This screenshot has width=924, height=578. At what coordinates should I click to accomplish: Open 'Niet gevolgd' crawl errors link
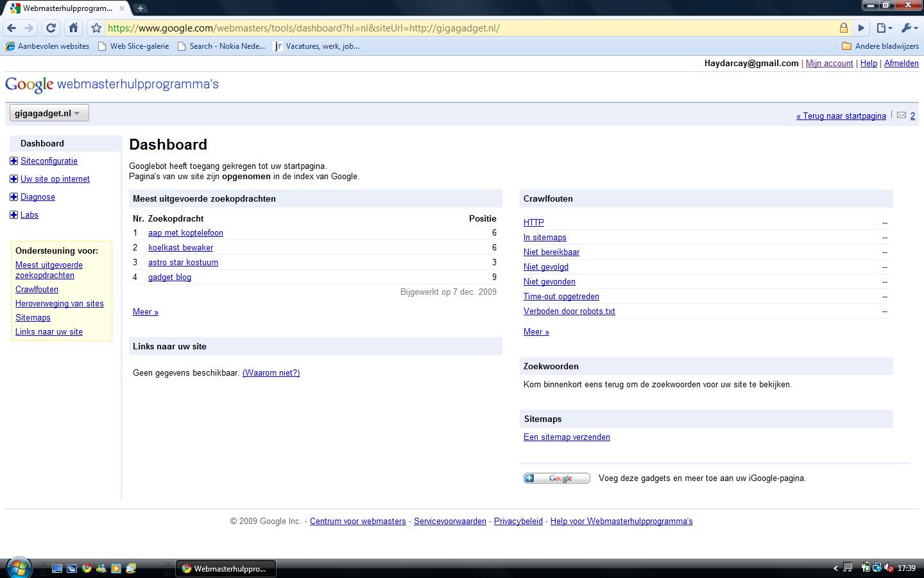(546, 267)
